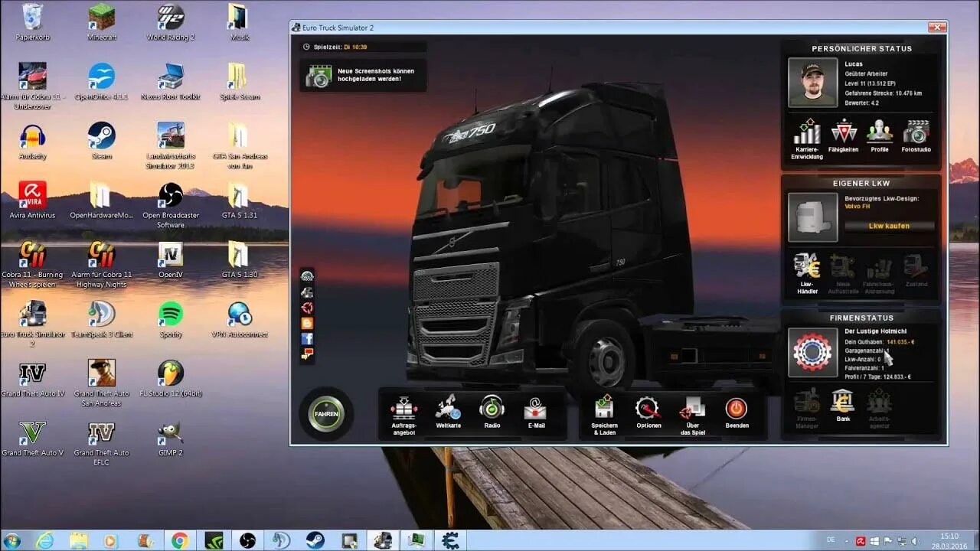Click the truck thumbnail in Eigener LKW
Image resolution: width=980 pixels, height=551 pixels.
pyautogui.click(x=812, y=217)
